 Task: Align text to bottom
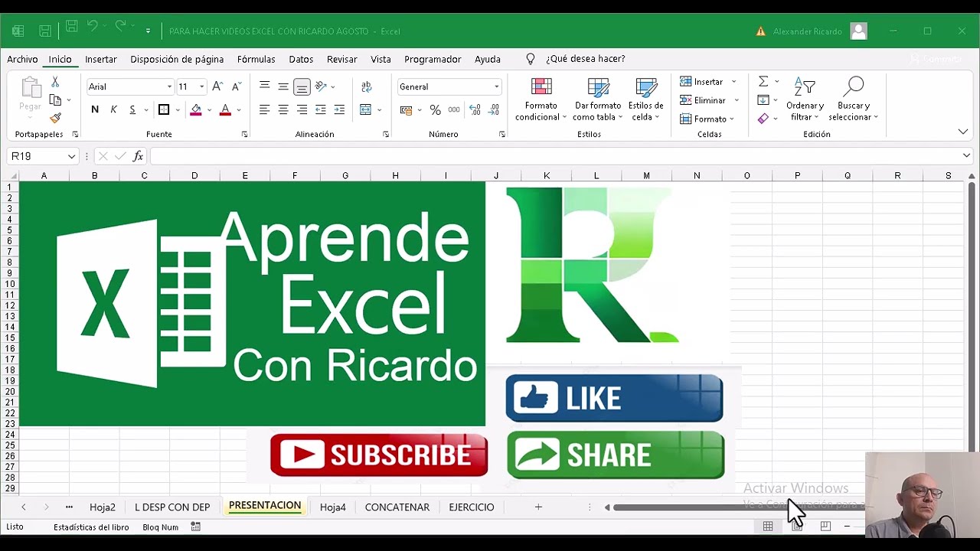pyautogui.click(x=302, y=86)
